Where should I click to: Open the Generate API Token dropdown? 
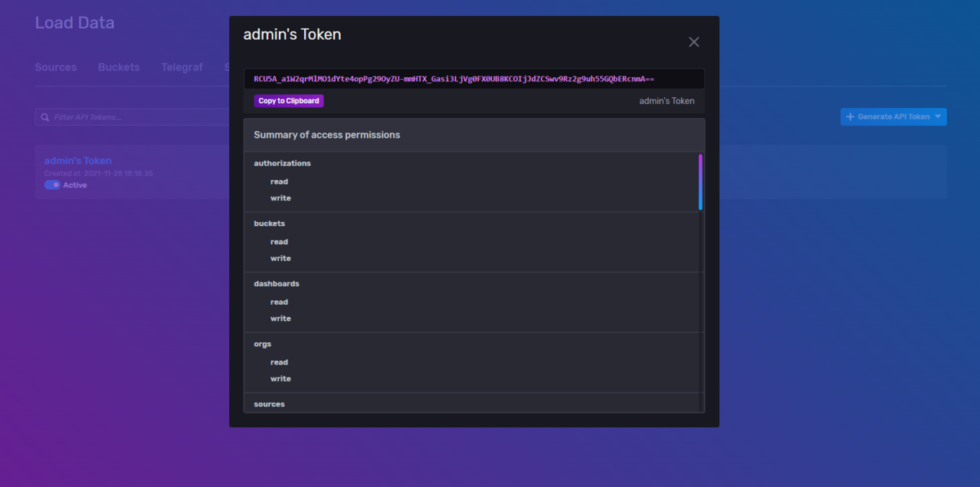(894, 116)
